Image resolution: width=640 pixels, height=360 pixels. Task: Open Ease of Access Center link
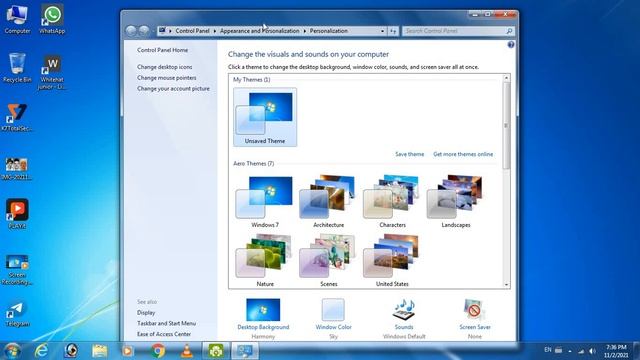164,334
